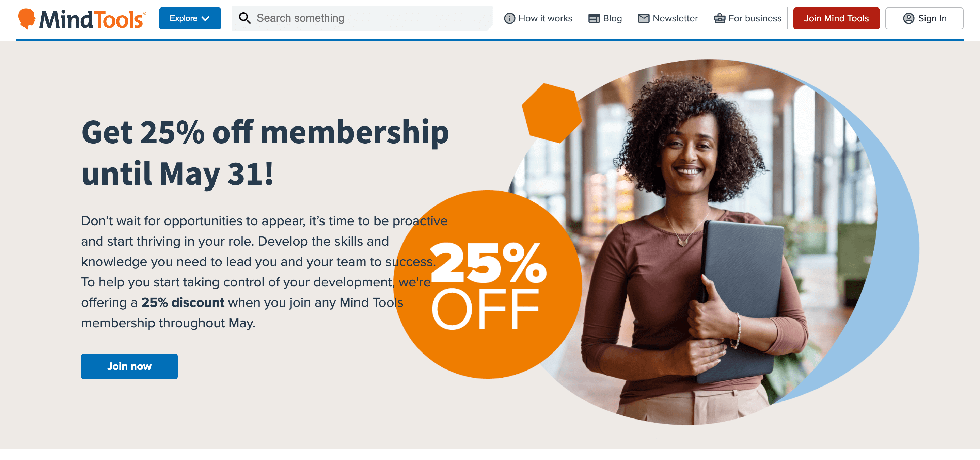Click the For business briefcase icon
Screen dimensions: 980x460
[720, 18]
